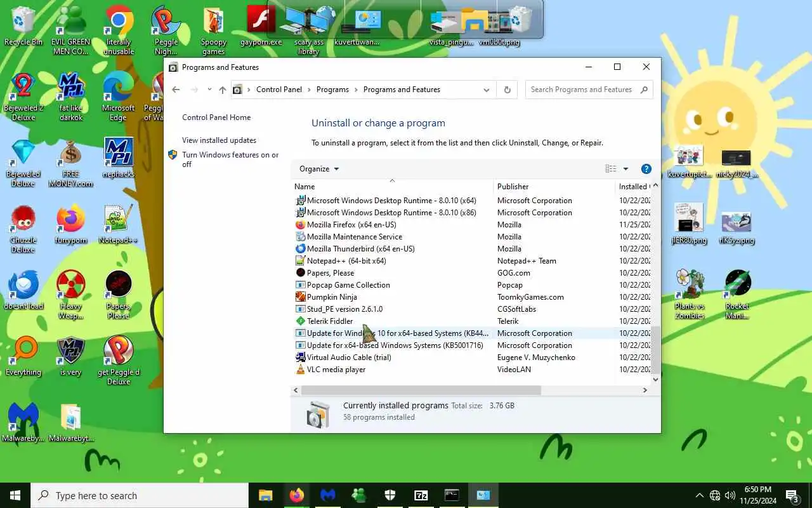This screenshot has height=508, width=812.
Task: Select the Microsoft Edge desktop icon
Action: pyautogui.click(x=119, y=97)
